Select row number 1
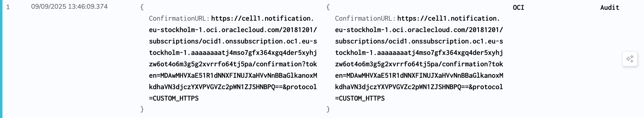The height and width of the screenshot is (118, 644). click(x=8, y=7)
